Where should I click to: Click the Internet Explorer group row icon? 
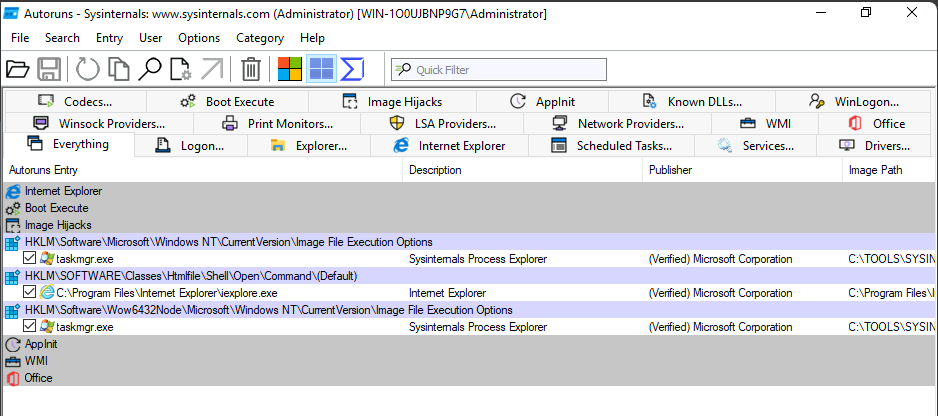pos(13,192)
